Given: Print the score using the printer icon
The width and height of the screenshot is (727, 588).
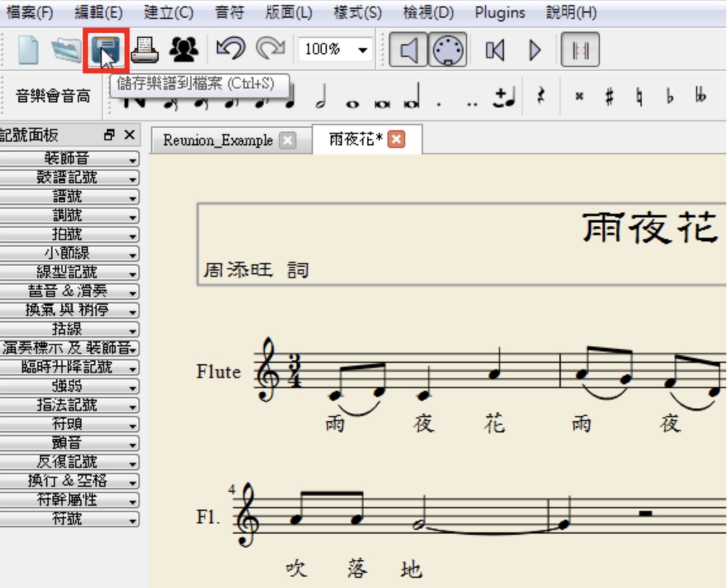Looking at the screenshot, I should [x=145, y=49].
